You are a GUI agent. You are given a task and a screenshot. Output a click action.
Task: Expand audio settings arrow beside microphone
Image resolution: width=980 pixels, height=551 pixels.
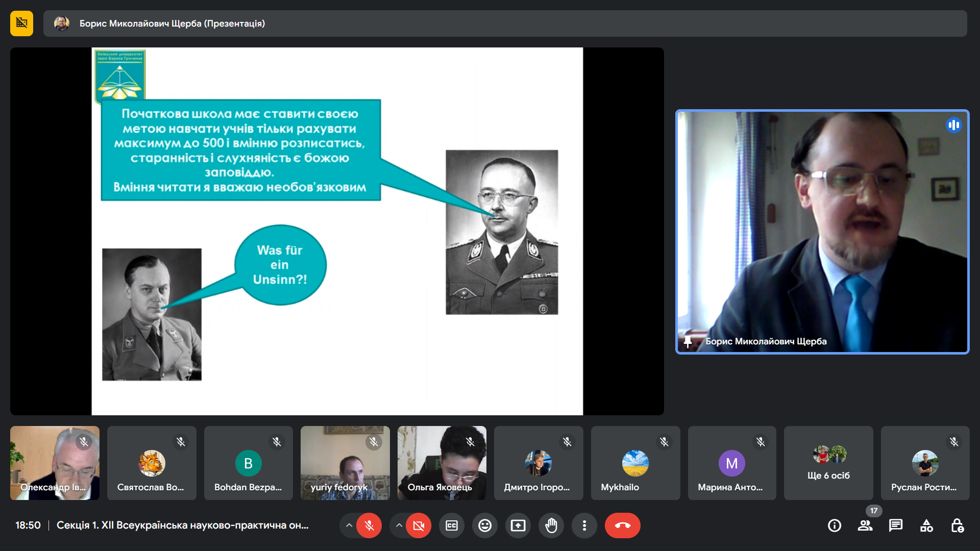pyautogui.click(x=349, y=525)
